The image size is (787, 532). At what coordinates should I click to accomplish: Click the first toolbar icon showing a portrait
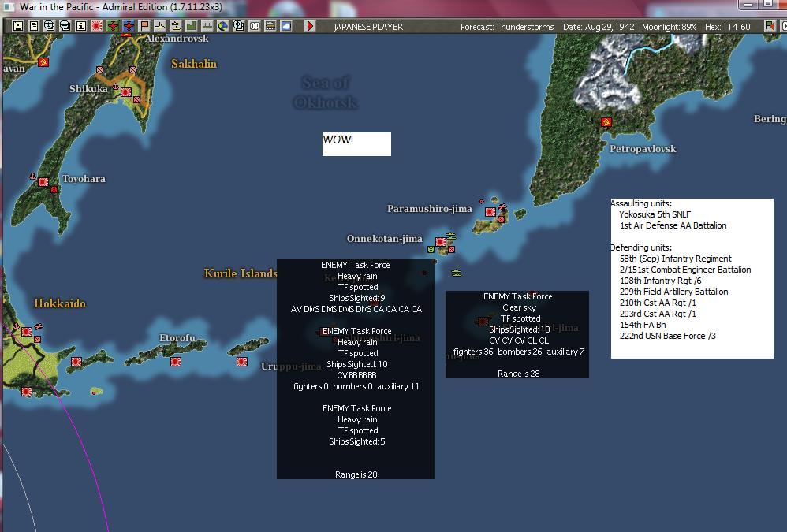(18, 25)
